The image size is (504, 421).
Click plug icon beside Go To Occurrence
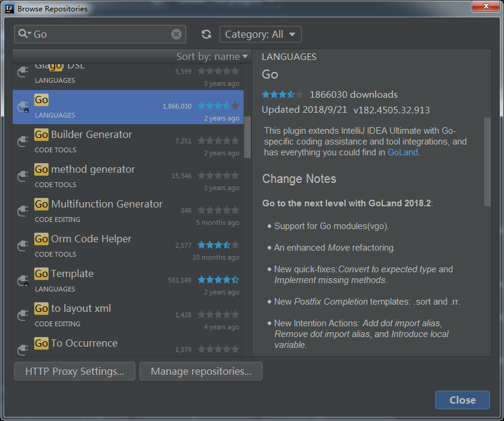click(23, 350)
